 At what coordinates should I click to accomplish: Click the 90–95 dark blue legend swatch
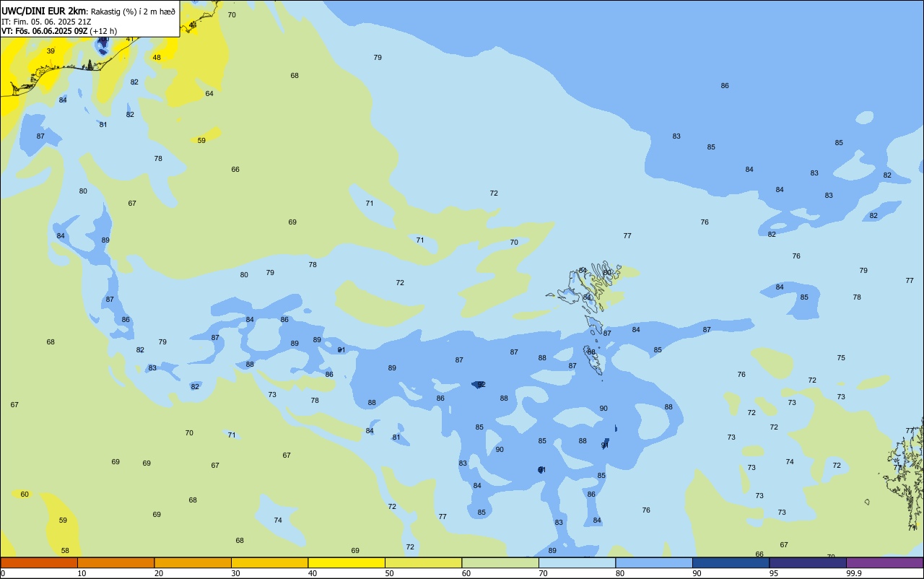(731, 562)
